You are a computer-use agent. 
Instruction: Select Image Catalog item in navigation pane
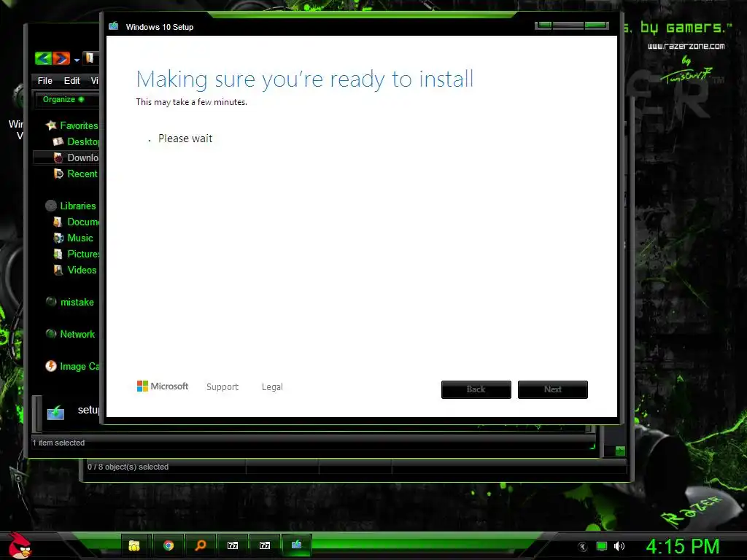[x=80, y=366]
